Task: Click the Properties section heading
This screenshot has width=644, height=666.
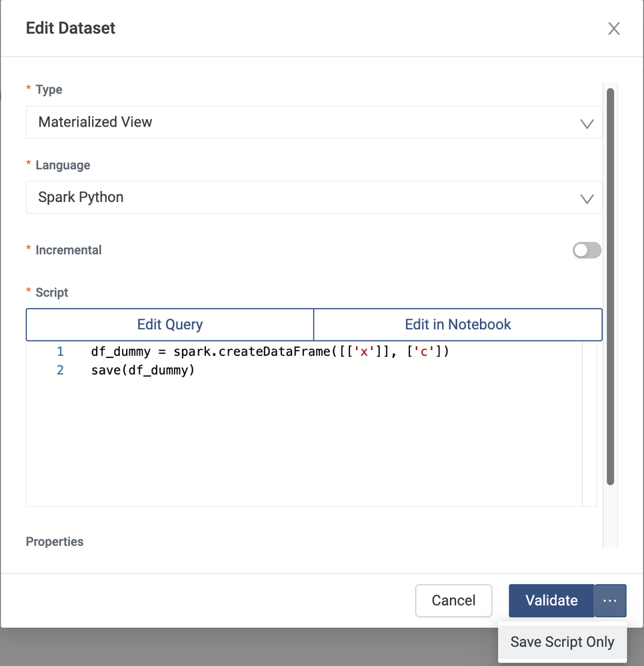Action: click(x=55, y=541)
